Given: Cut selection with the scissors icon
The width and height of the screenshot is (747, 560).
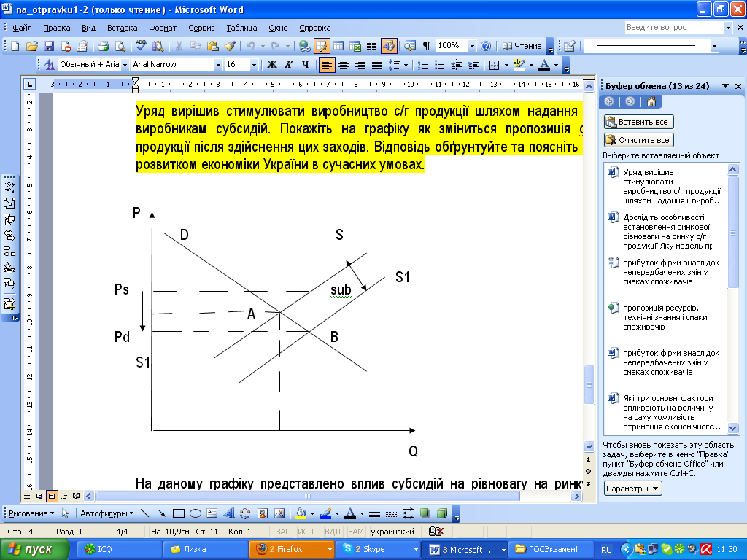Looking at the screenshot, I should [x=179, y=46].
